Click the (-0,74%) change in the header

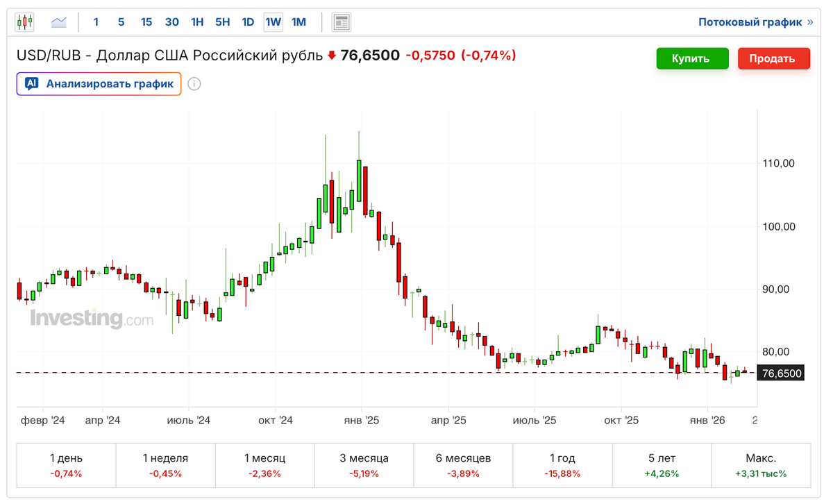coord(489,56)
